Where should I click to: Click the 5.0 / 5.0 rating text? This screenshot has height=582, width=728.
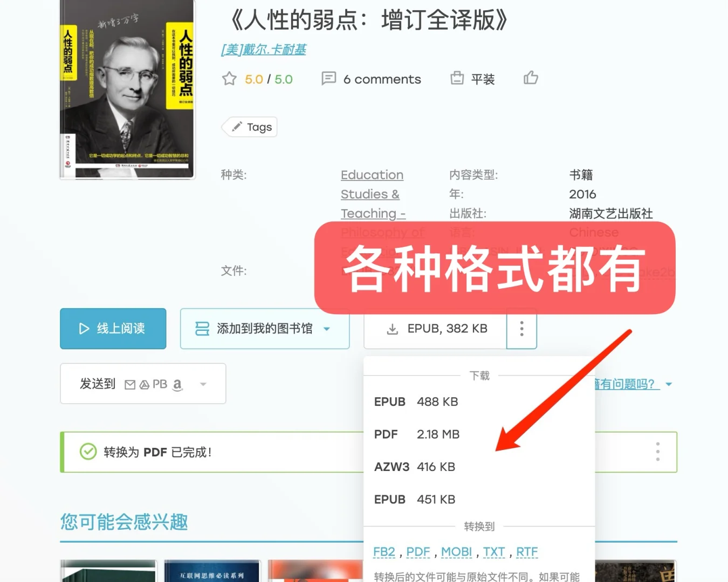click(269, 79)
